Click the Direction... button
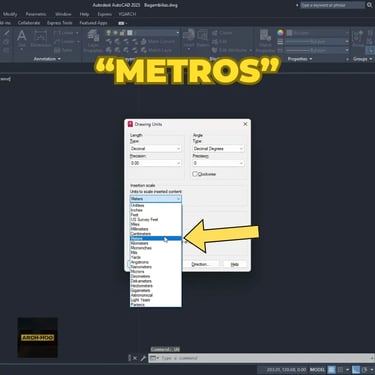375x375 pixels. (x=200, y=264)
